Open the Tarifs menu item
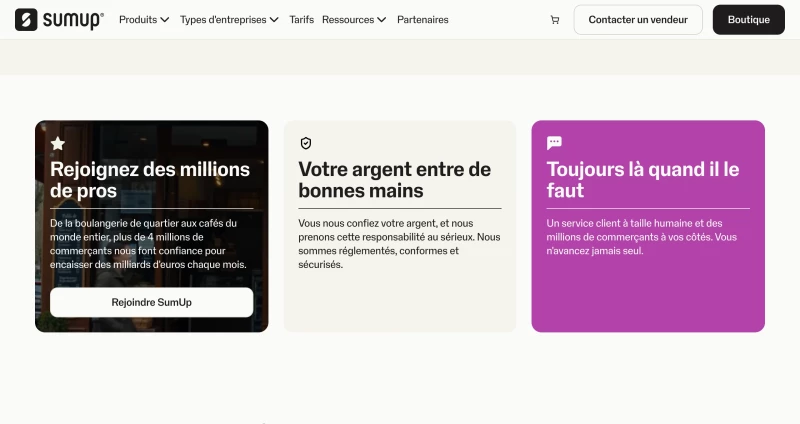The height and width of the screenshot is (424, 800). click(302, 20)
